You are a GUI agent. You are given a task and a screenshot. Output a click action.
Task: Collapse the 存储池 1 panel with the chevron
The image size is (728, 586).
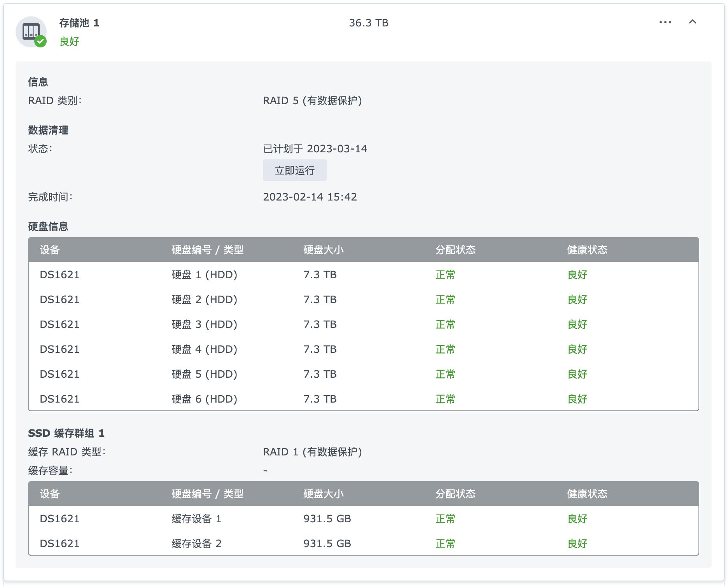point(693,23)
